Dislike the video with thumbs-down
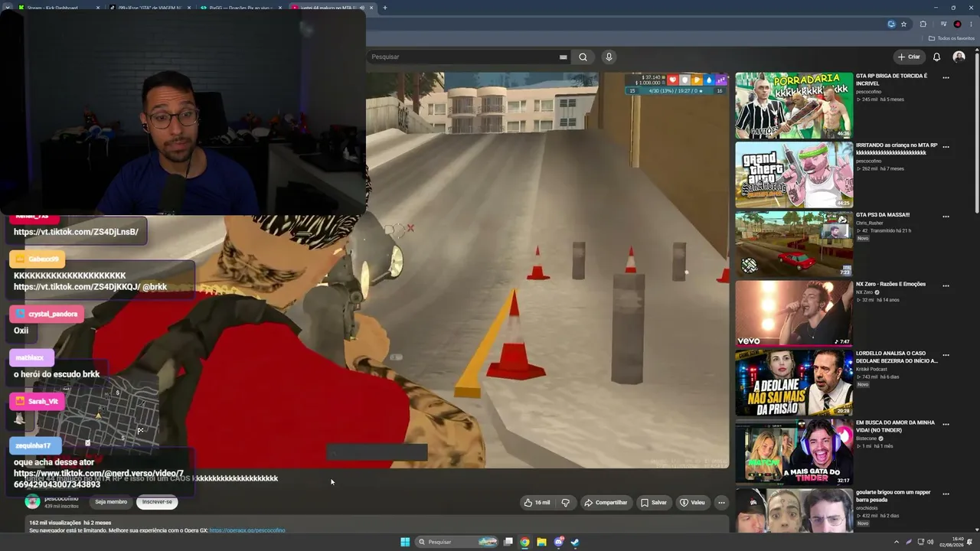 [565, 503]
